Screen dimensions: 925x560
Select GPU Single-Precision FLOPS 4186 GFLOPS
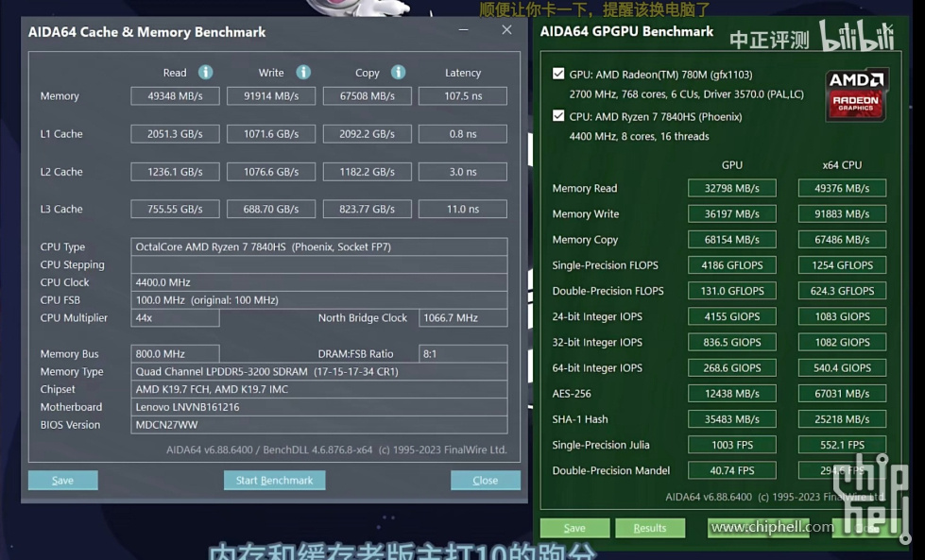732,265
